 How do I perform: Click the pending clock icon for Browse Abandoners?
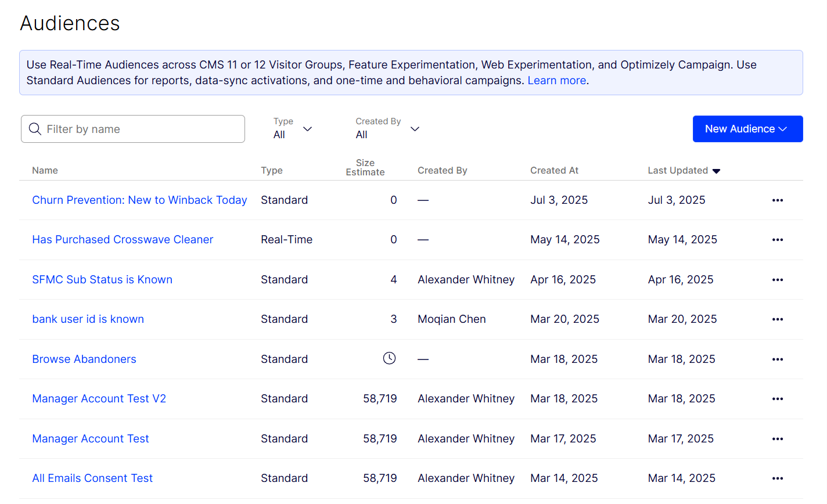click(x=389, y=359)
